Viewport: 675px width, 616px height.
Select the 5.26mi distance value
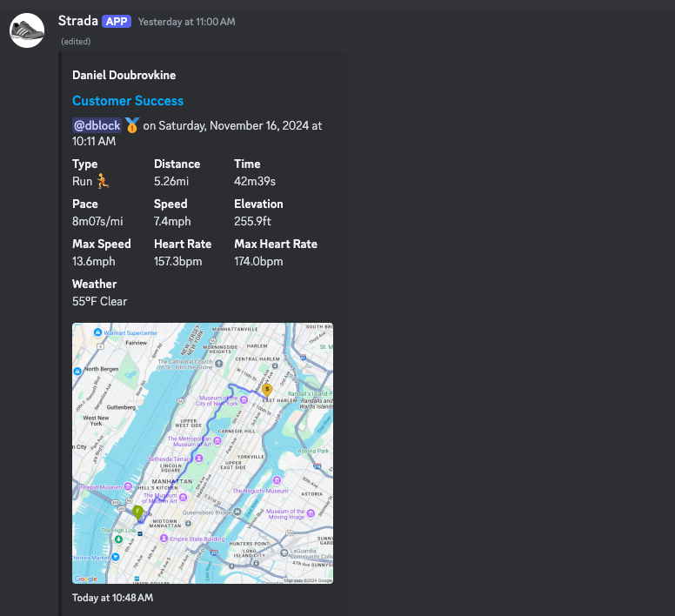tap(171, 181)
